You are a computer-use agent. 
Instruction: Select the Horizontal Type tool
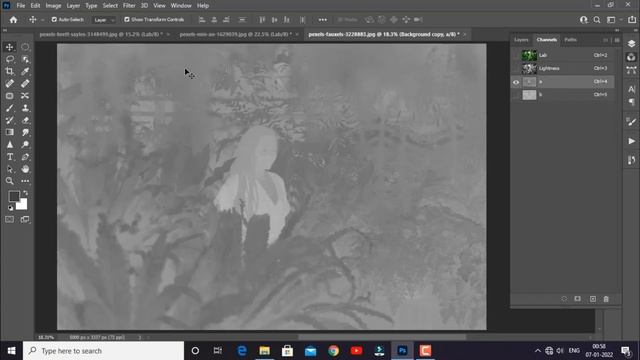pos(10,157)
